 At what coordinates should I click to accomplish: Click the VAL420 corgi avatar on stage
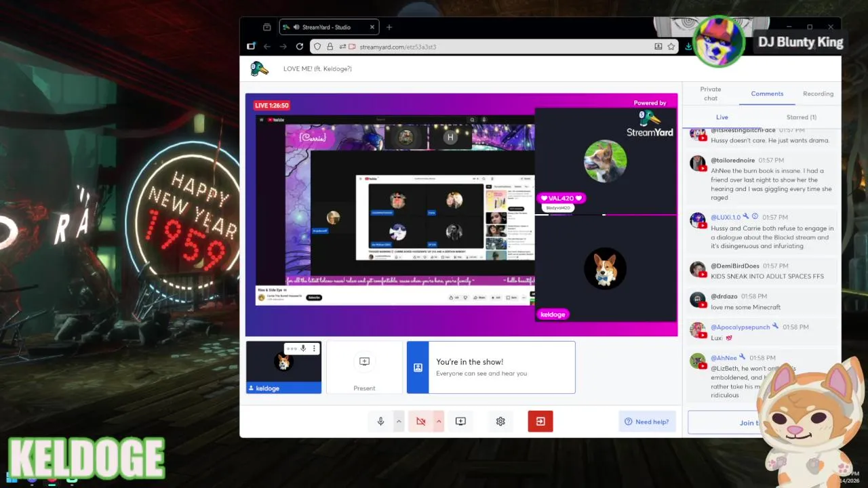pyautogui.click(x=605, y=161)
